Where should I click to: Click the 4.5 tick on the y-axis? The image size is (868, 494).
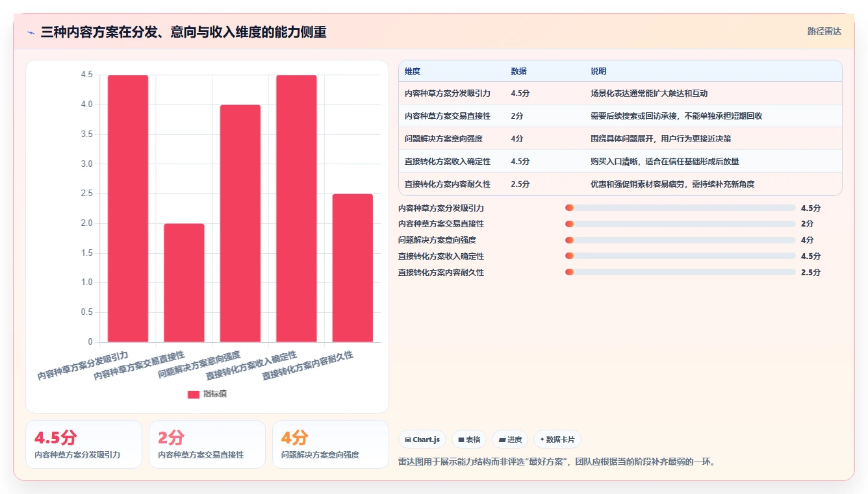point(86,75)
